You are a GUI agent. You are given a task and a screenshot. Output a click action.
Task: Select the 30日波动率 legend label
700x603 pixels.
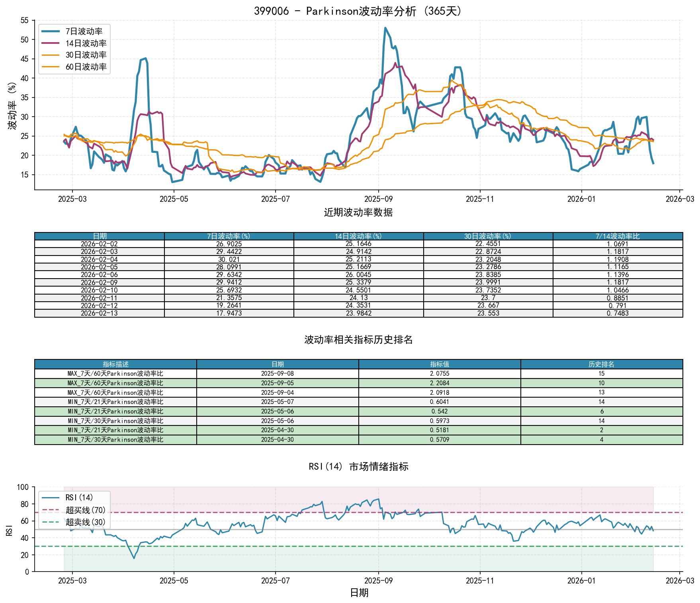point(86,55)
